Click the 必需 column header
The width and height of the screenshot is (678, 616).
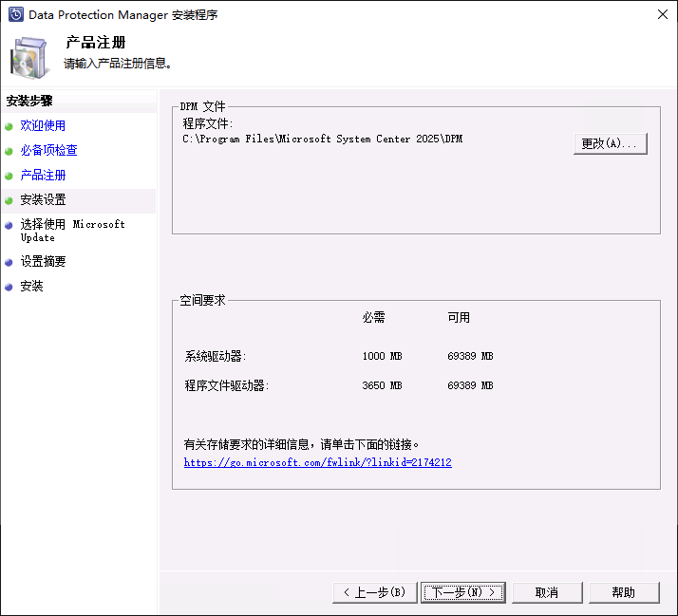click(x=373, y=318)
